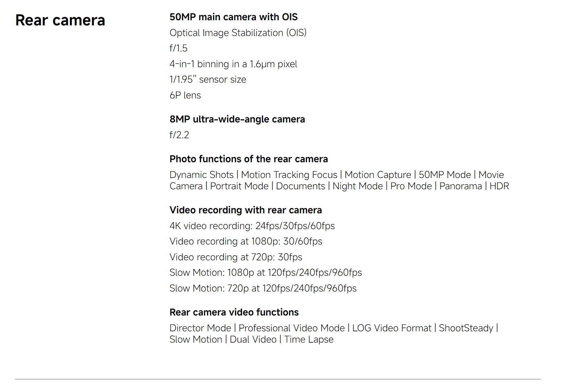Click the Rear camera section heading

(x=60, y=20)
